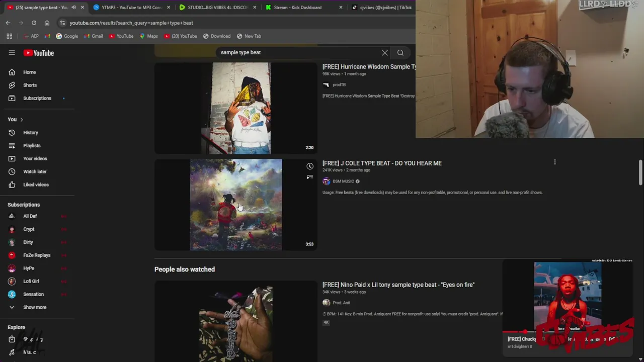Click Watch later clock on J Cole thumbnail
This screenshot has height=362, width=644.
coord(310,166)
